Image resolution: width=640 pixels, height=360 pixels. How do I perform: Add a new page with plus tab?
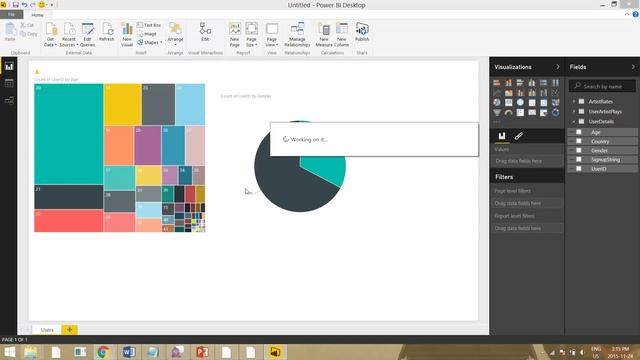click(x=69, y=330)
